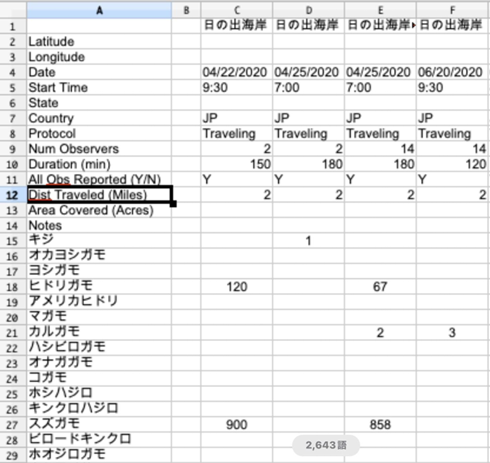Viewport: 490px width, 463px height.
Task: Select row 27 header
Action: pos(13,425)
